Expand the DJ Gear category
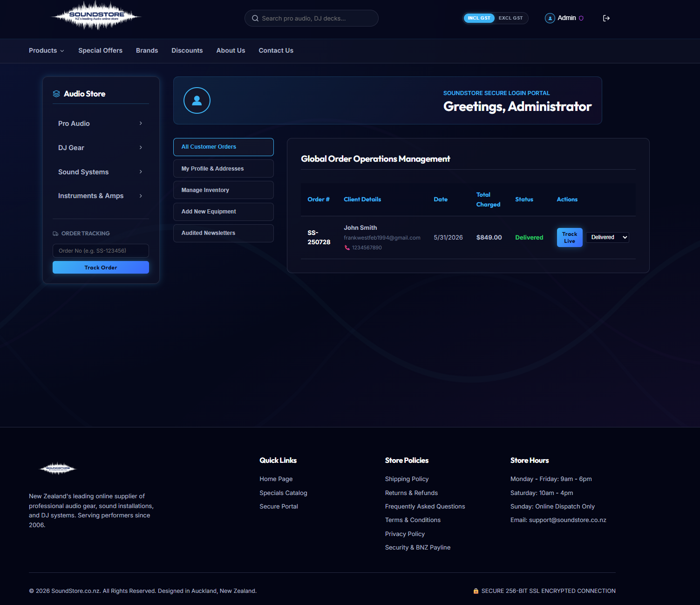 [x=101, y=148]
